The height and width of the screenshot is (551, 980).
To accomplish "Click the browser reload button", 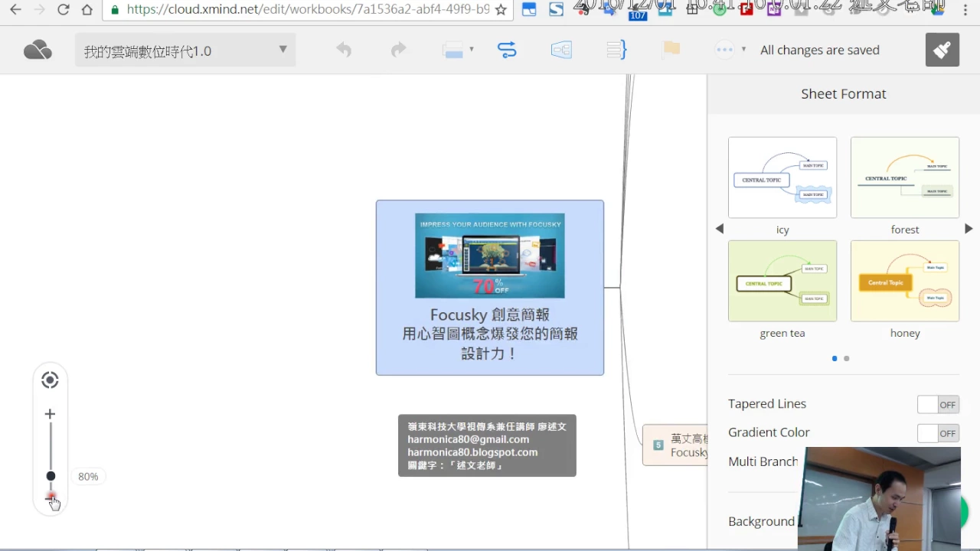I will [63, 10].
